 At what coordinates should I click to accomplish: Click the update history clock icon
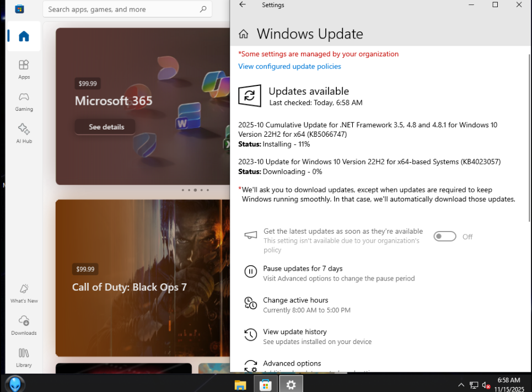click(251, 335)
